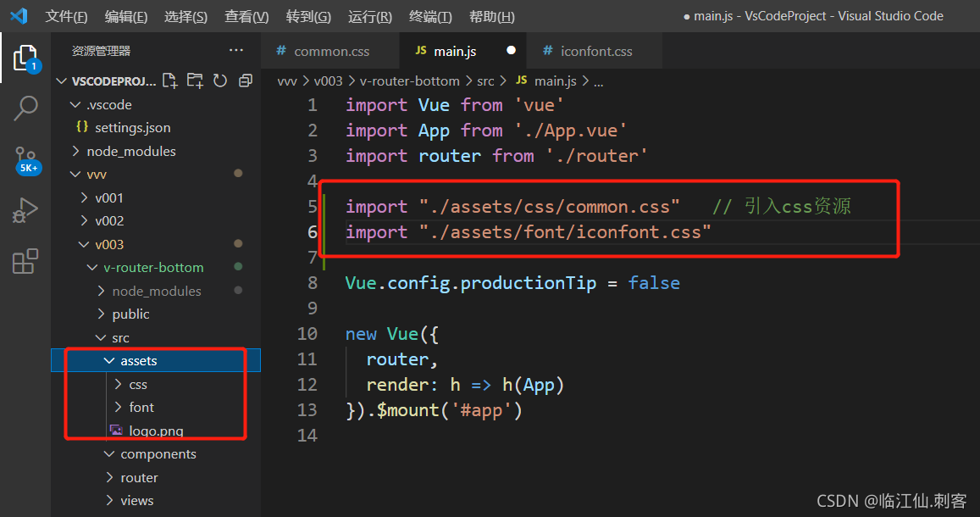Switch to the common.css tab
Viewport: 980px width, 517px height.
click(330, 51)
